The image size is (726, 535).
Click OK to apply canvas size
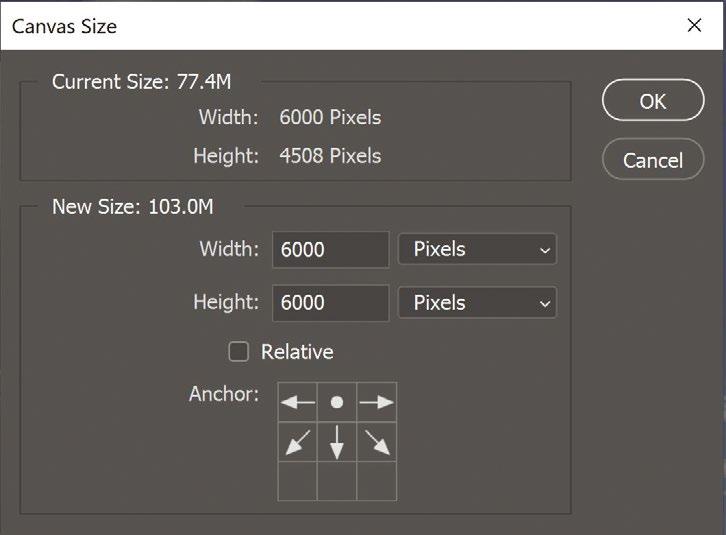pos(653,101)
